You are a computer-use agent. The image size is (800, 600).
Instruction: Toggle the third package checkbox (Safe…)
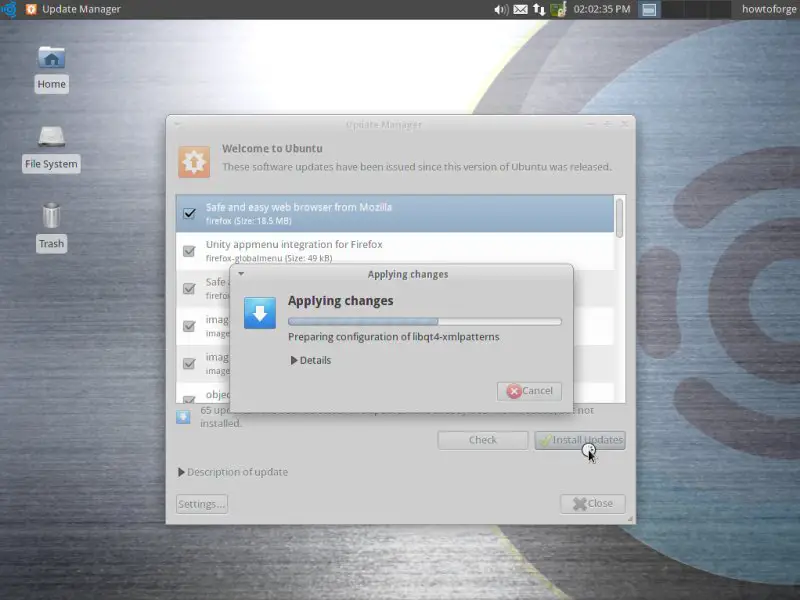tap(189, 289)
